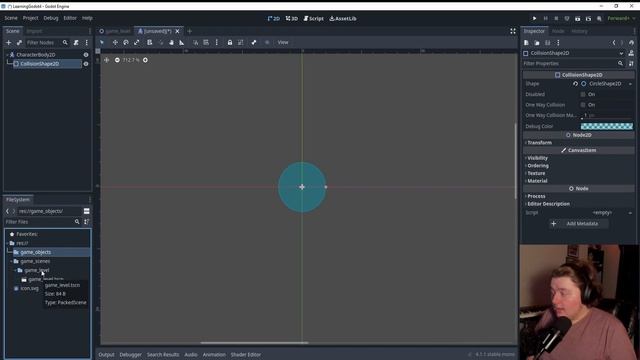Open the Help menu
640x360 pixels.
tap(87, 18)
